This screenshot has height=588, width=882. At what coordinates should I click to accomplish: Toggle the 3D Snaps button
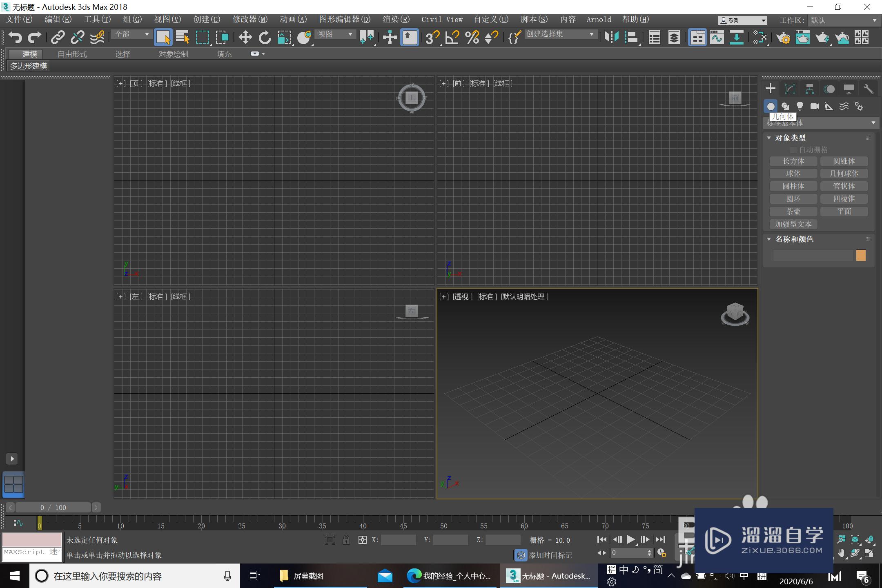click(432, 38)
